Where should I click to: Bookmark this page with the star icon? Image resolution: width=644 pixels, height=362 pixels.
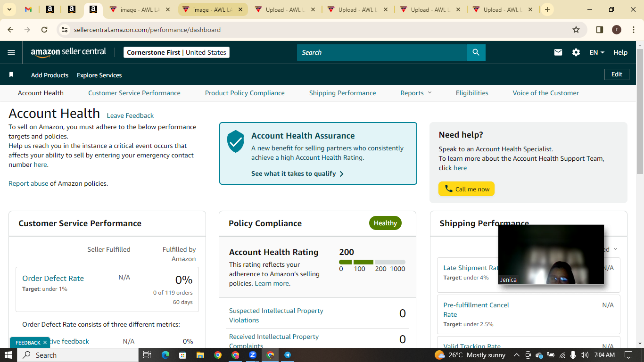[576, 30]
